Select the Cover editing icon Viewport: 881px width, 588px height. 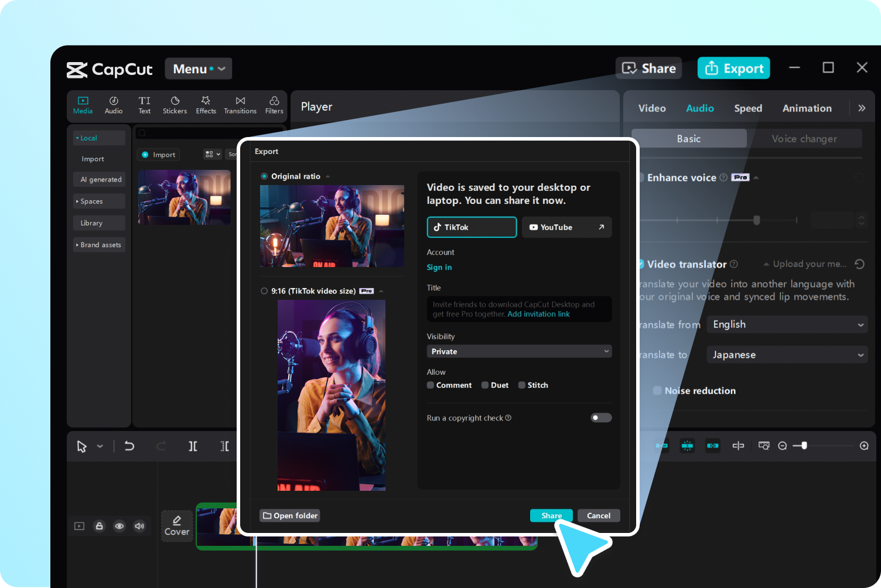tap(176, 525)
